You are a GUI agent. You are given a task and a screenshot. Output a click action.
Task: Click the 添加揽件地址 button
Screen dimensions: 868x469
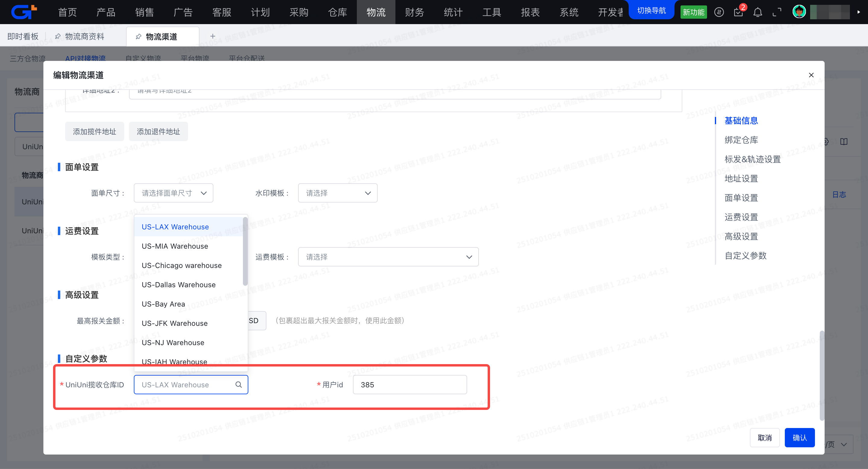(x=94, y=131)
